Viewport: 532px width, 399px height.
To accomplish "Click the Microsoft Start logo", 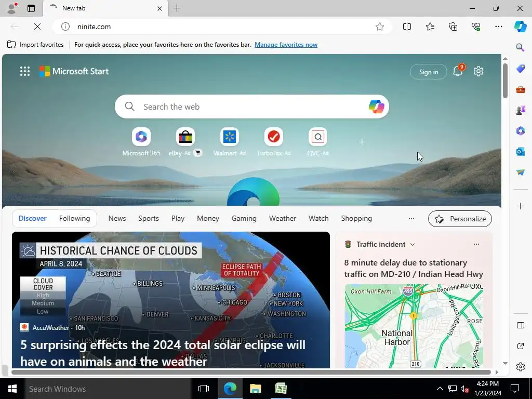I will point(74,71).
